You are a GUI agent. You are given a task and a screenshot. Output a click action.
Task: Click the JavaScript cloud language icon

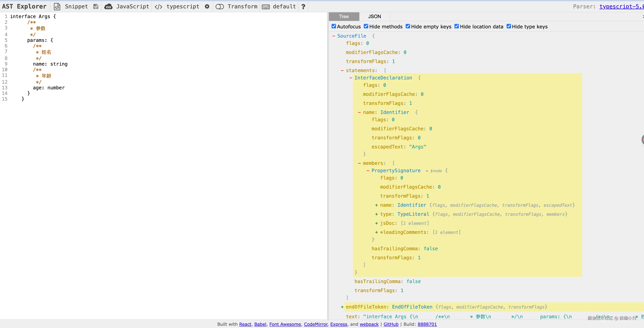(x=108, y=6)
